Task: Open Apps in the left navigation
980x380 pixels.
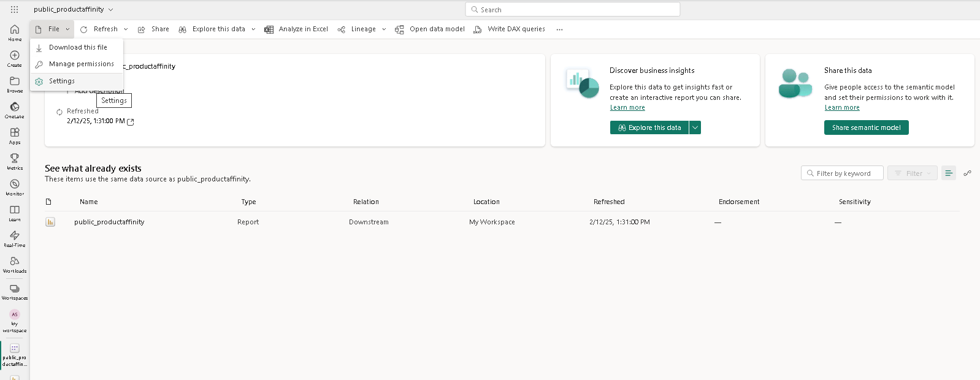Action: coord(15,135)
